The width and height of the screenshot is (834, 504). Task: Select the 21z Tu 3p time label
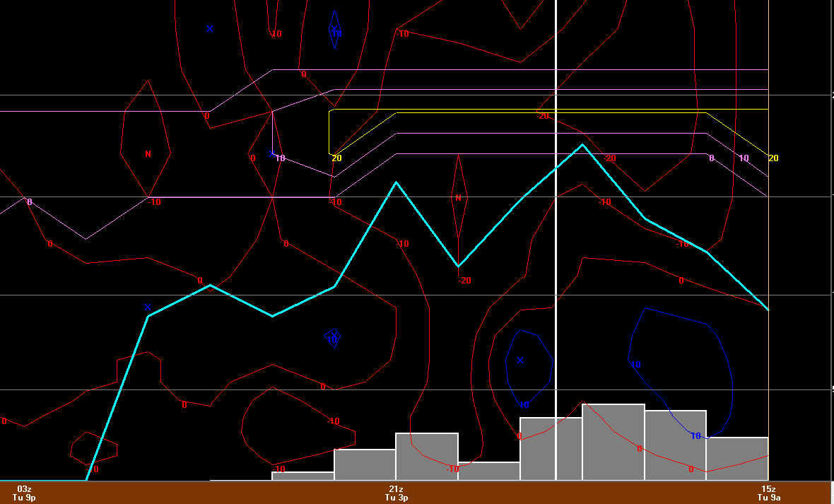[397, 493]
